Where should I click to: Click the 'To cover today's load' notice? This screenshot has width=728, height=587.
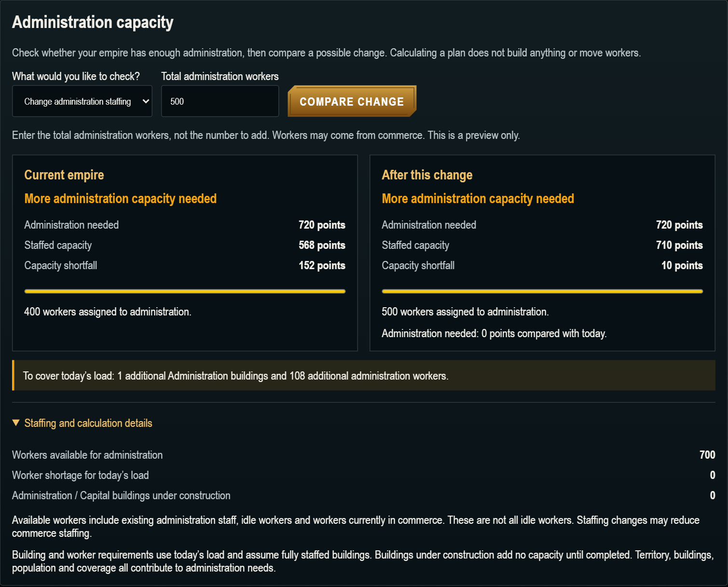click(x=364, y=375)
